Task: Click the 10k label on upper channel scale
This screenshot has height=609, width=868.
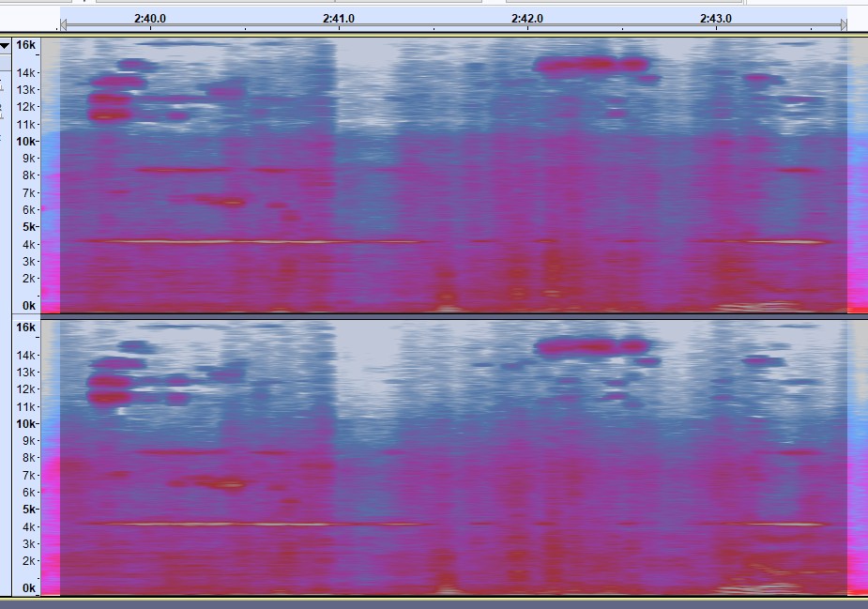Action: [25, 141]
